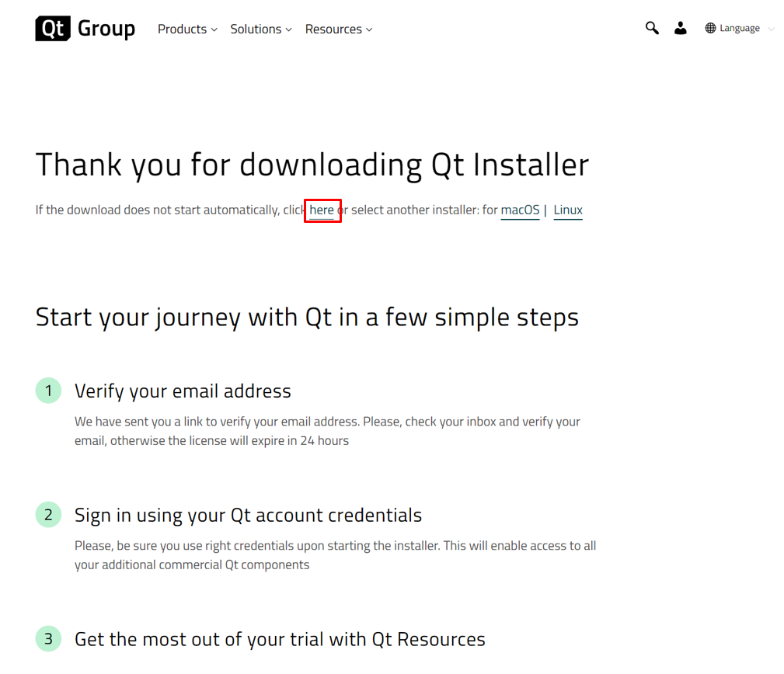Expand the chevron next to Resources

click(369, 30)
